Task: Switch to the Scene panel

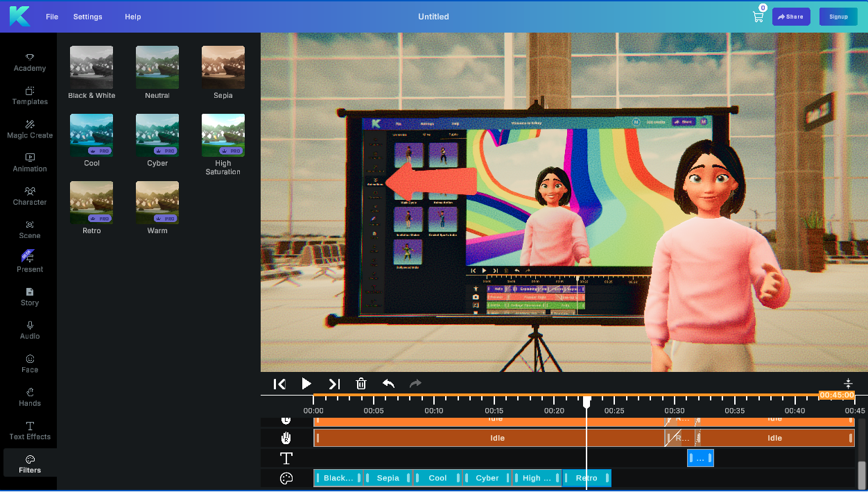Action: click(29, 230)
